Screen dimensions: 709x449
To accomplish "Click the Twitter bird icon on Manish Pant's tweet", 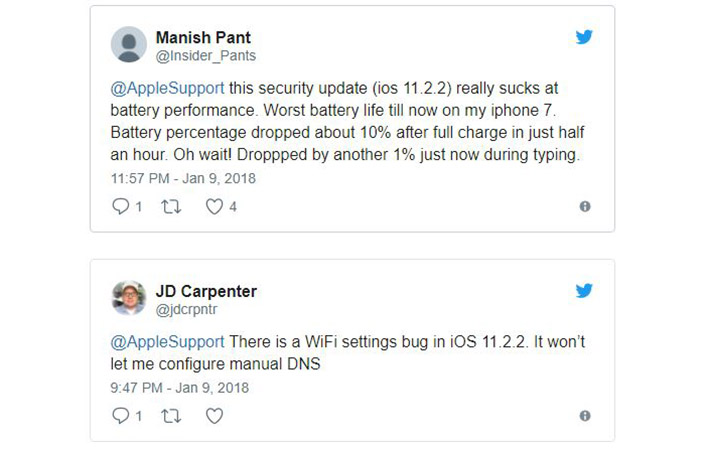I will (x=584, y=37).
